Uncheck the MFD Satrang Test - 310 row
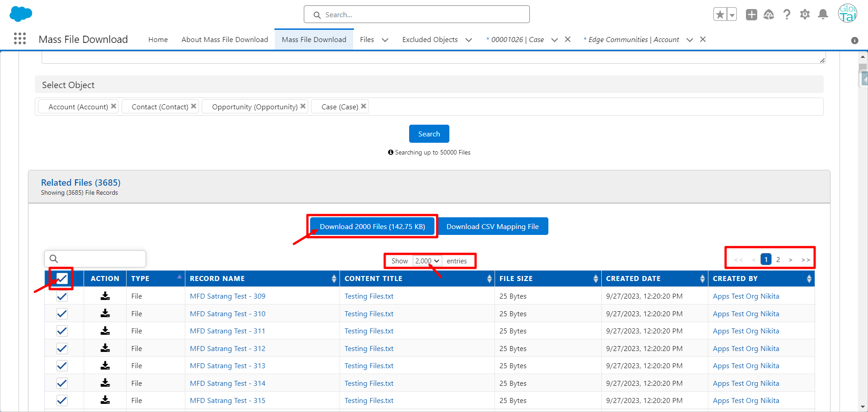868x412 pixels. 62,314
